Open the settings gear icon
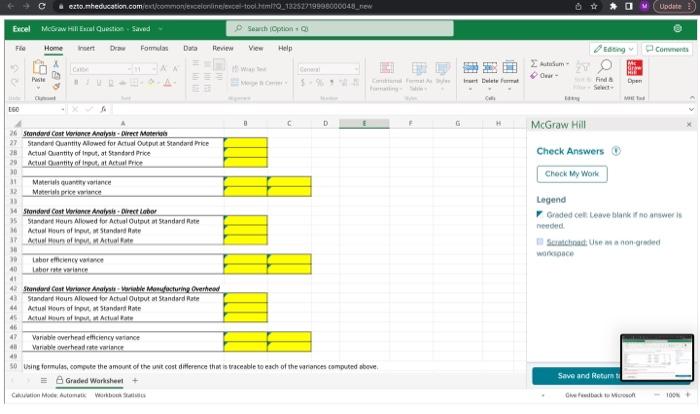 pos(677,29)
